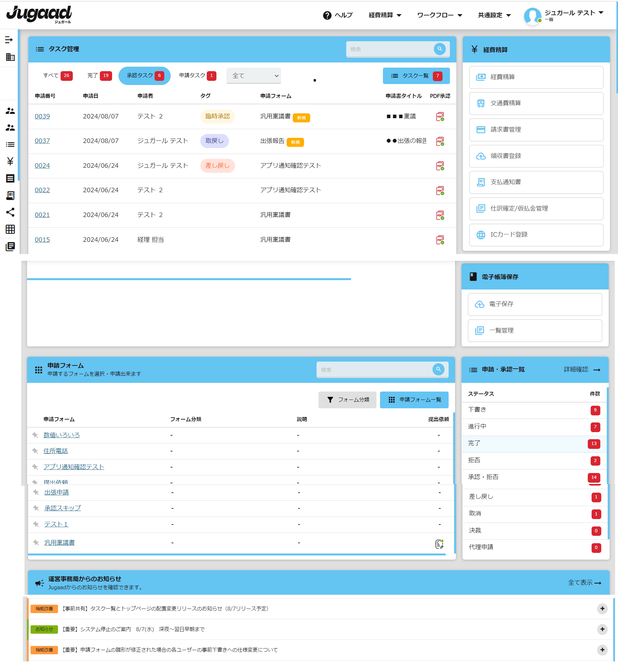618x672 pixels.
Task: Open PDF approval icon for request 0015
Action: 440,240
